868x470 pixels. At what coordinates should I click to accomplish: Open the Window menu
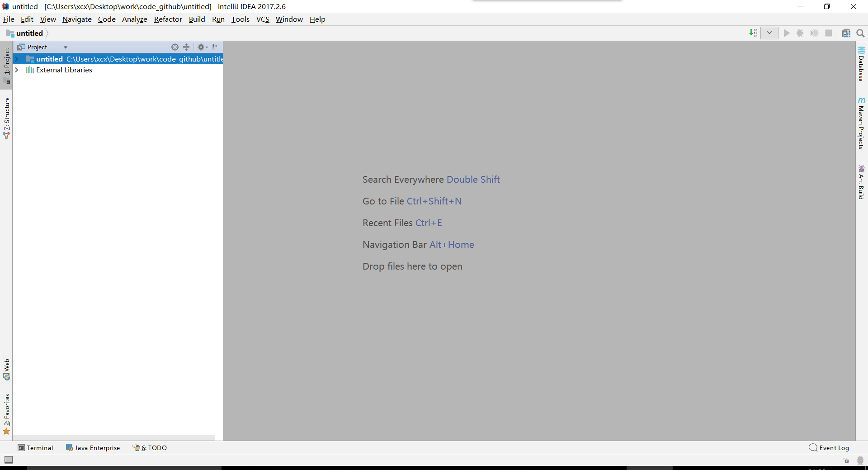click(x=289, y=19)
